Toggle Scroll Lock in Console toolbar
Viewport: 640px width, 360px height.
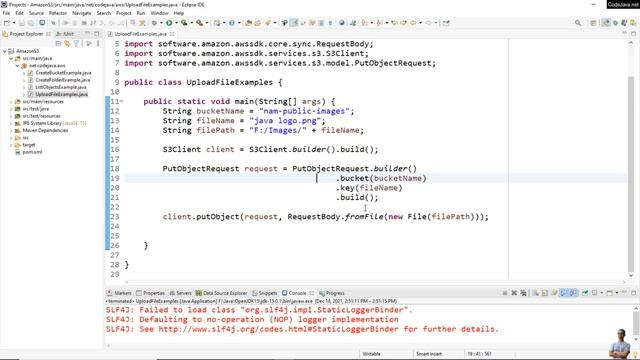[545, 293]
